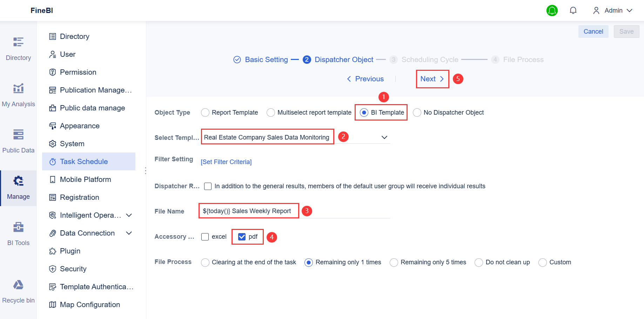Go to the Basic Setting step
The width and height of the screenshot is (644, 319).
click(266, 59)
